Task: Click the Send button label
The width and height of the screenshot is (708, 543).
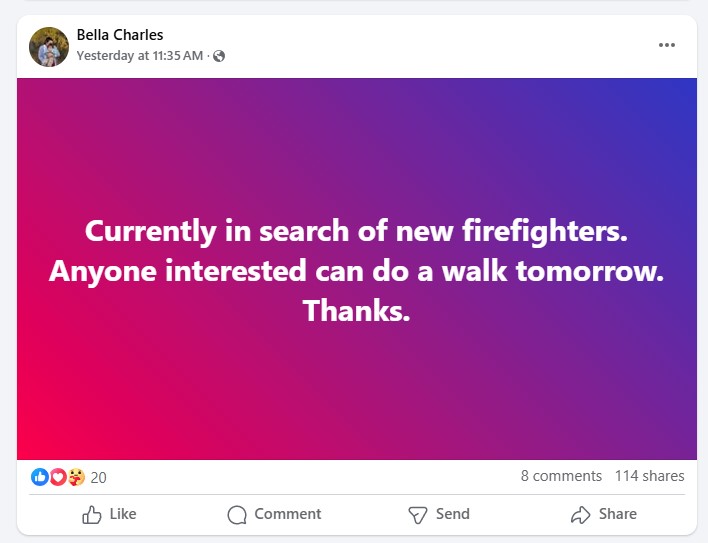Action: coord(452,514)
